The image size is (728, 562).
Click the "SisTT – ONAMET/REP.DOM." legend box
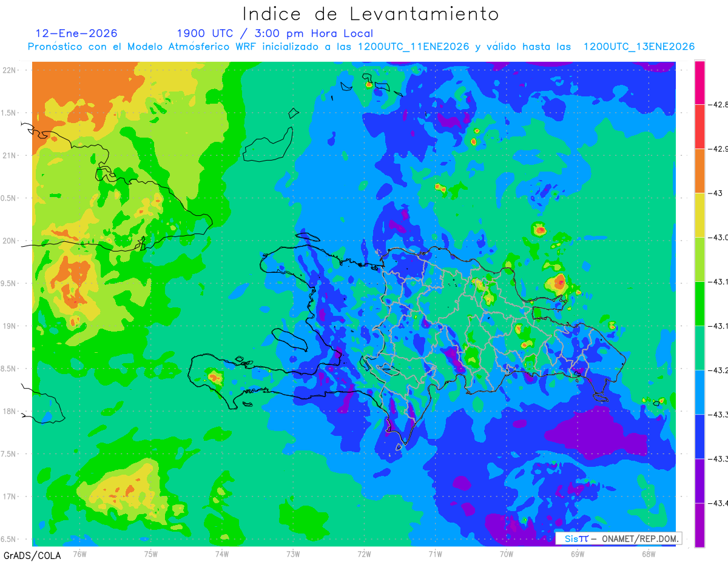[x=619, y=538]
